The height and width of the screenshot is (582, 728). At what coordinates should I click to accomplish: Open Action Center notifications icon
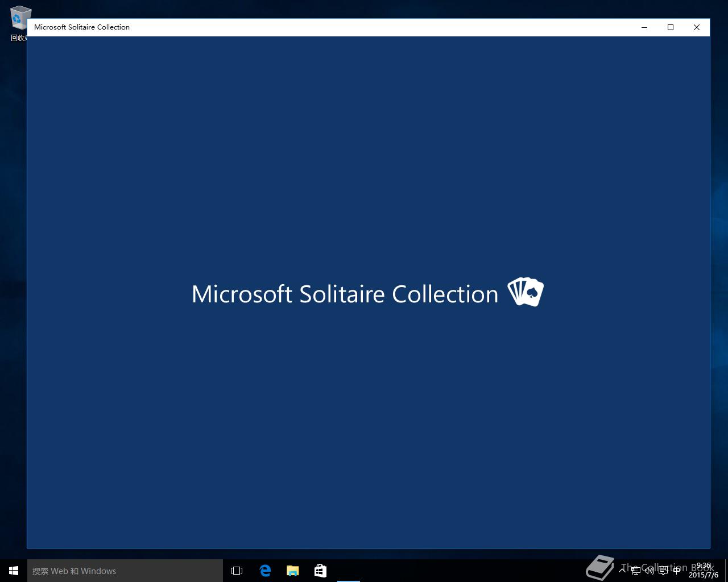coord(663,571)
